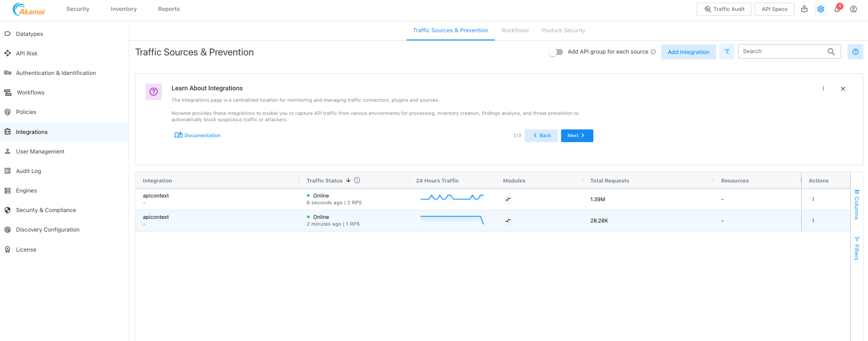The width and height of the screenshot is (868, 341).
Task: Click the Resources column header
Action: [734, 181]
